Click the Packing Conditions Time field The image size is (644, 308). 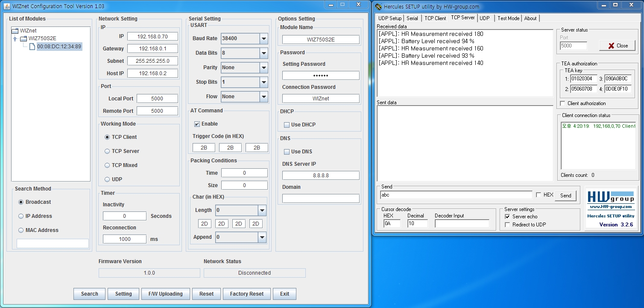(244, 173)
